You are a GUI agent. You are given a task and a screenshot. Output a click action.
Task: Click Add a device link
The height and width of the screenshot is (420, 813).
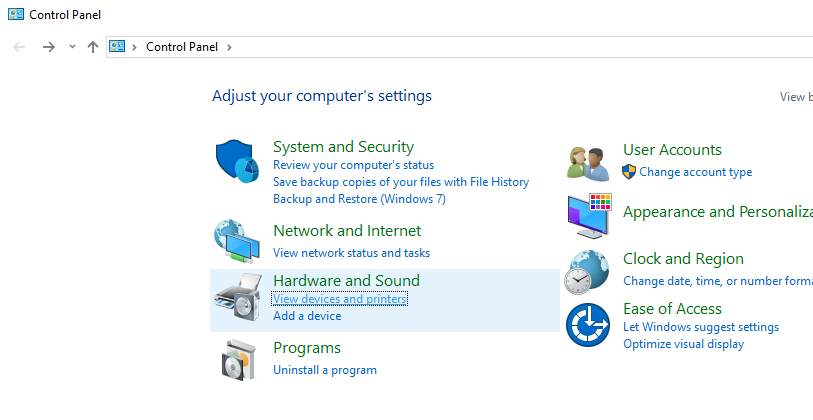307,316
